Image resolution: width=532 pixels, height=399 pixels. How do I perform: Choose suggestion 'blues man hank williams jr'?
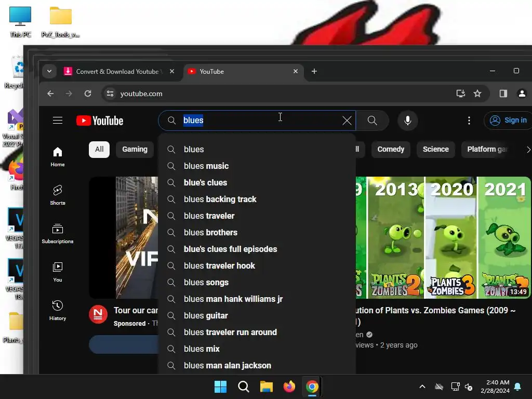tap(257, 299)
